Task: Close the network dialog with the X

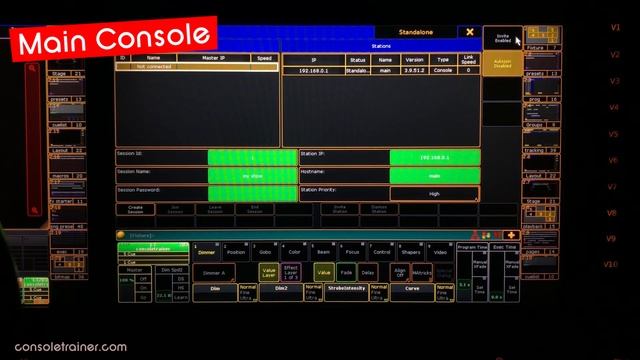Action: pyautogui.click(x=470, y=32)
